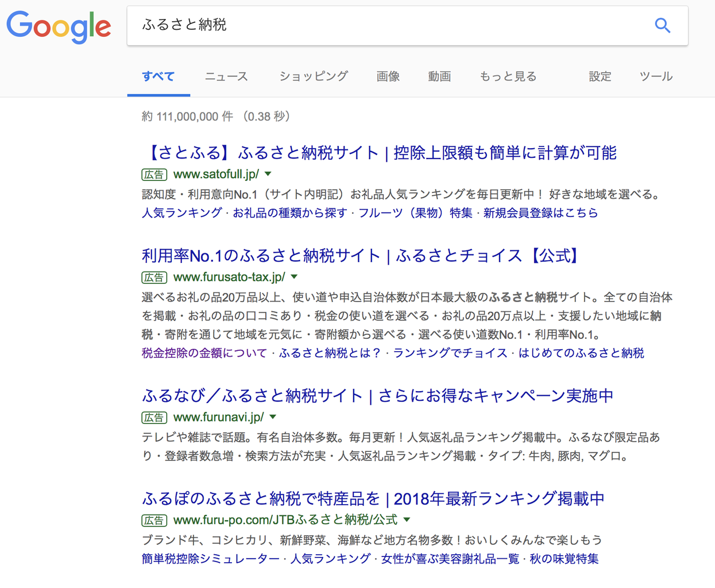The height and width of the screenshot is (588, 715).
Task: Click the 広告 badge next to www.furunavi.jp
Action: click(154, 417)
